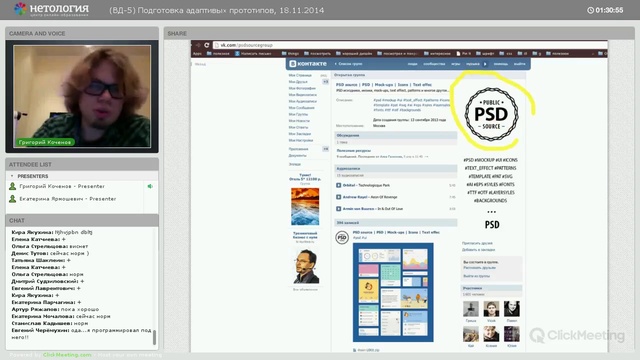Open the sunset sea advertisement image

305,207
